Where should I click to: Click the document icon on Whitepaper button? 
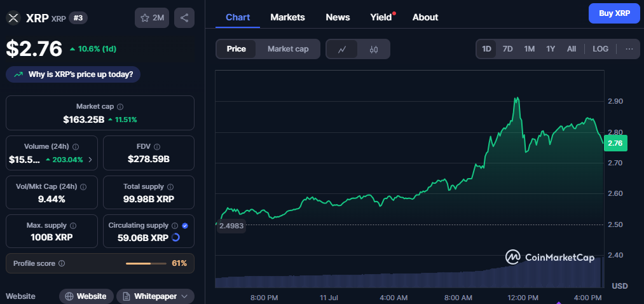(x=127, y=296)
